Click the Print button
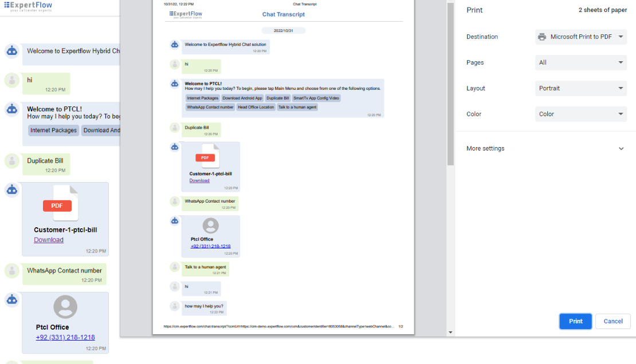 coord(575,321)
